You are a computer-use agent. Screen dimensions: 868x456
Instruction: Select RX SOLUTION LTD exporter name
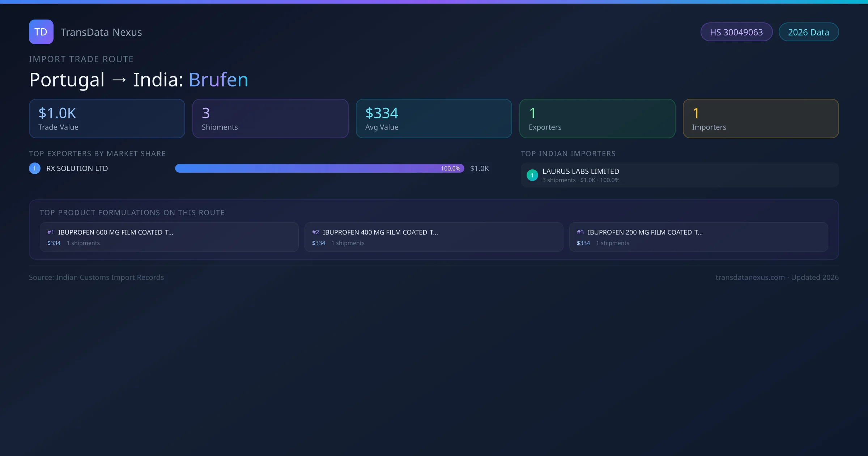click(x=77, y=168)
